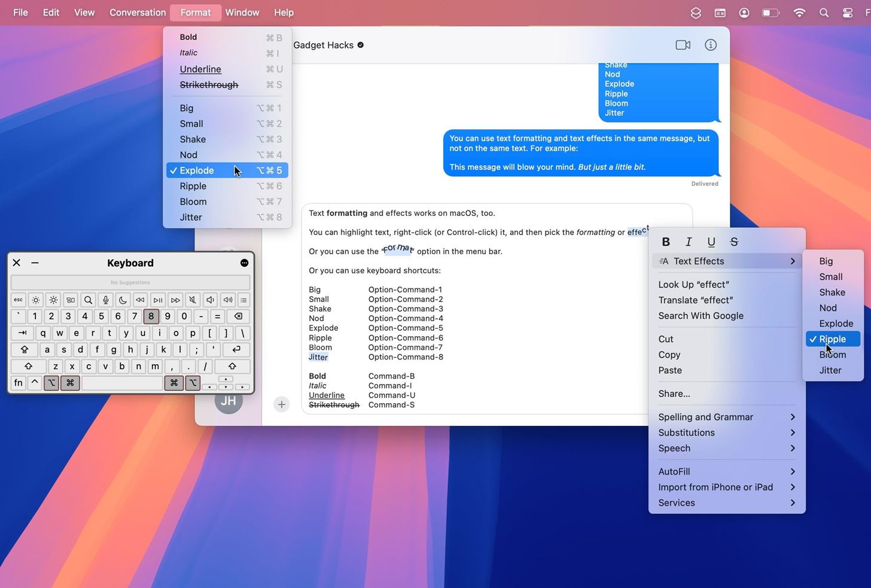The width and height of the screenshot is (871, 588).
Task: Apply underline using the U icon in the context menu
Action: coord(711,242)
